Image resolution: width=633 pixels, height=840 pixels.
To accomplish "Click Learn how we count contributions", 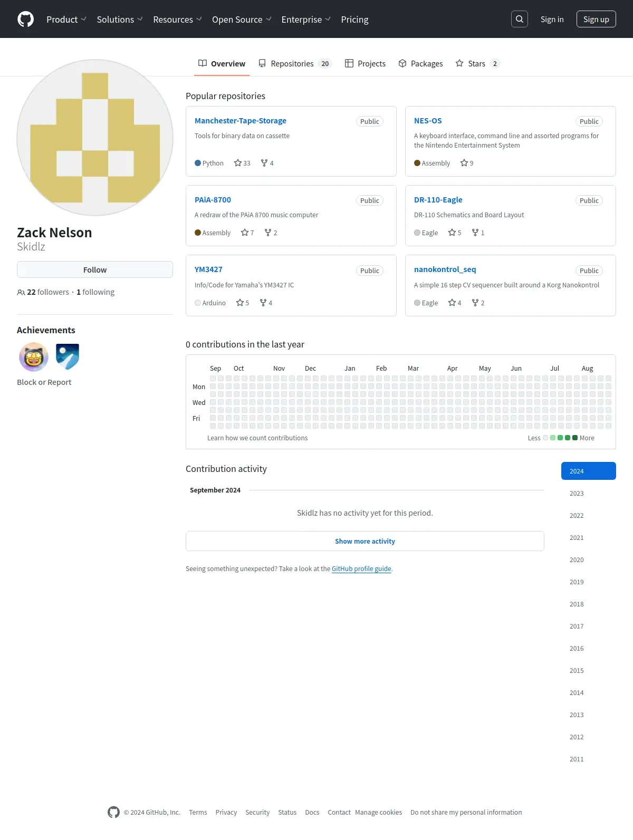I will pos(257,438).
